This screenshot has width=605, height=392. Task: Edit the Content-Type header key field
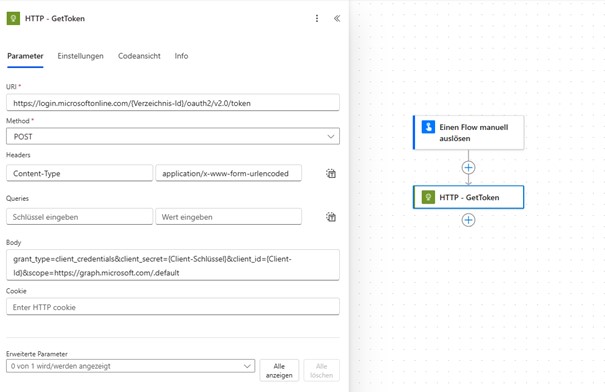tap(79, 173)
